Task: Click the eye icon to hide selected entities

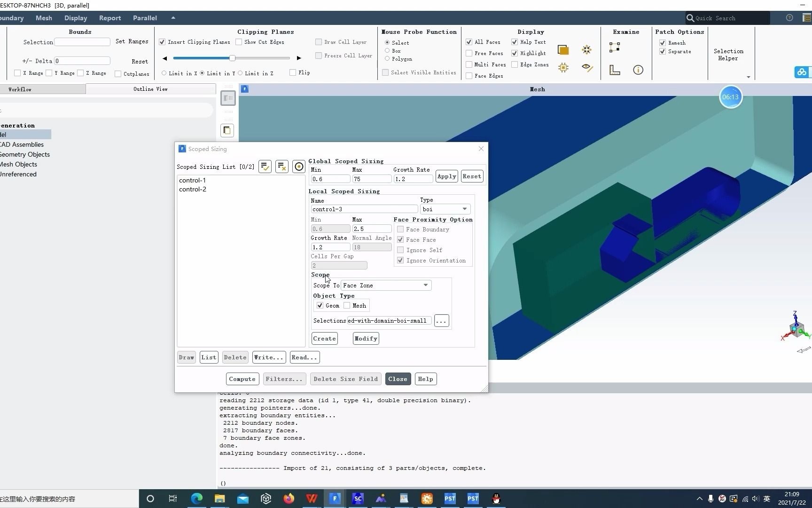Action: pyautogui.click(x=587, y=68)
